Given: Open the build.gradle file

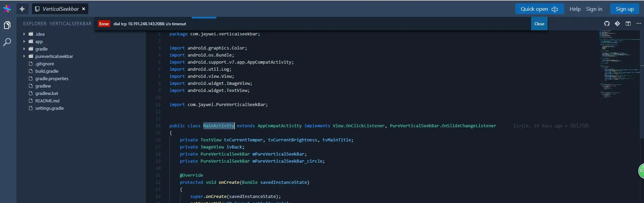Looking at the screenshot, I should (x=47, y=71).
